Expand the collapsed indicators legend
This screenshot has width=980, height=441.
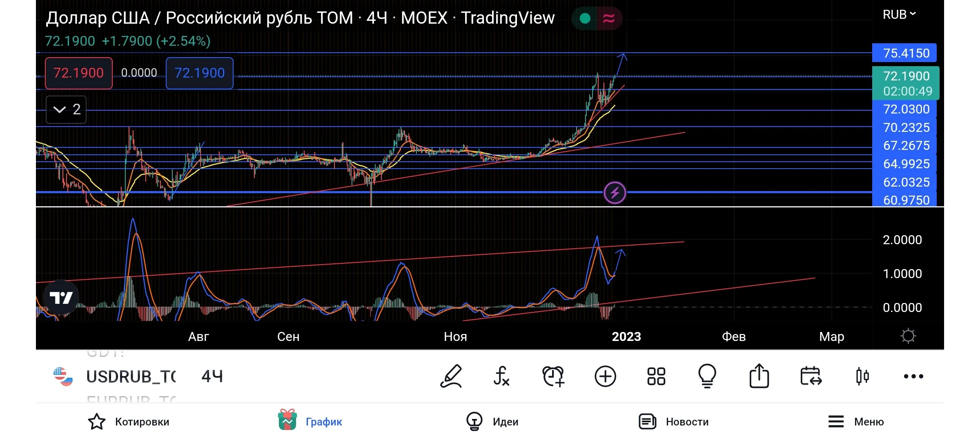pos(66,109)
